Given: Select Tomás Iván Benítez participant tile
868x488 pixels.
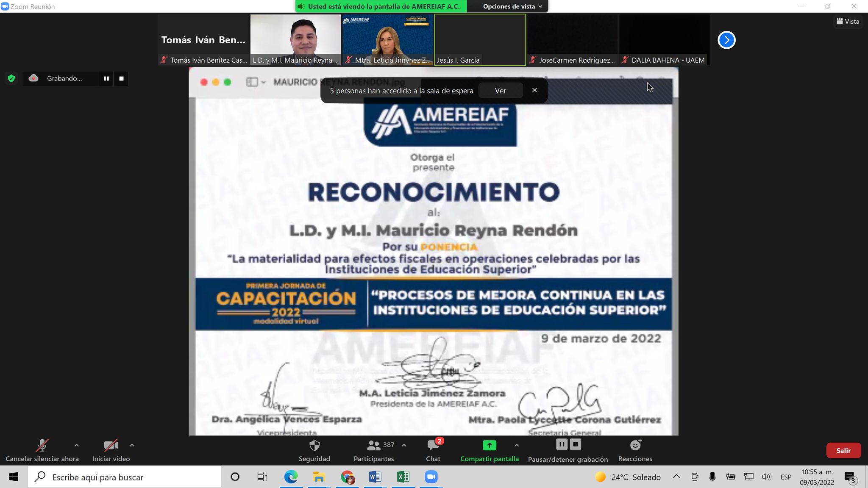Looking at the screenshot, I should (203, 40).
